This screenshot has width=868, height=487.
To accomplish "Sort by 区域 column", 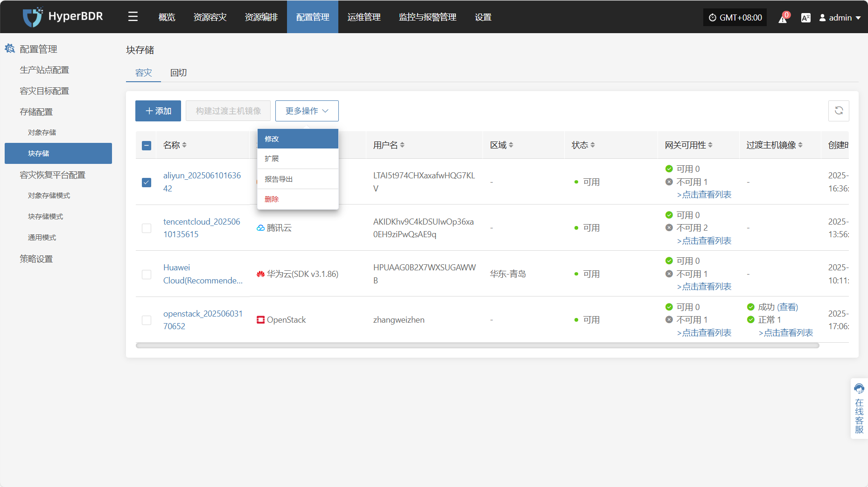I will click(511, 145).
